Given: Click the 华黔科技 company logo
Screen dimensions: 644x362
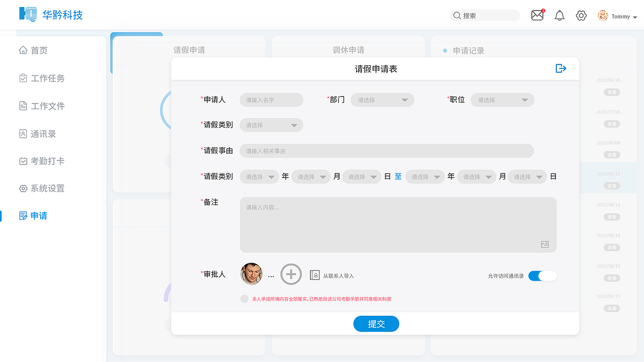Looking at the screenshot, I should click(51, 15).
